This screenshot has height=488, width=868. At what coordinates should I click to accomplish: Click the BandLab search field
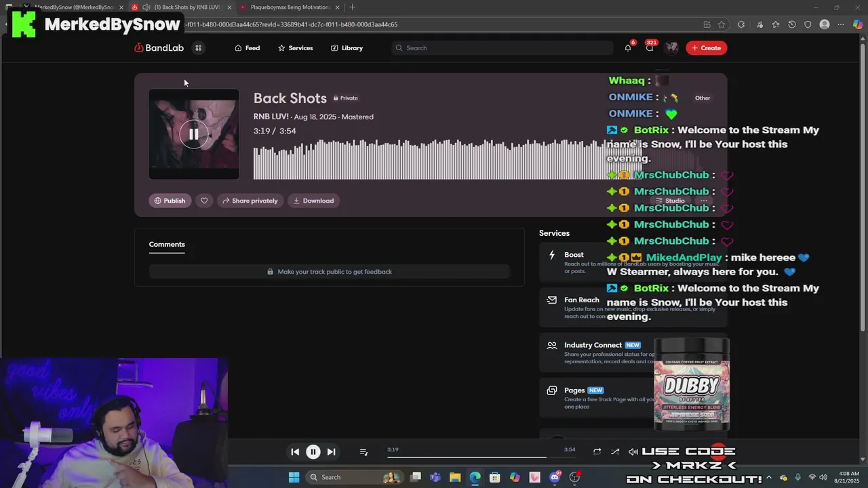[x=502, y=48]
